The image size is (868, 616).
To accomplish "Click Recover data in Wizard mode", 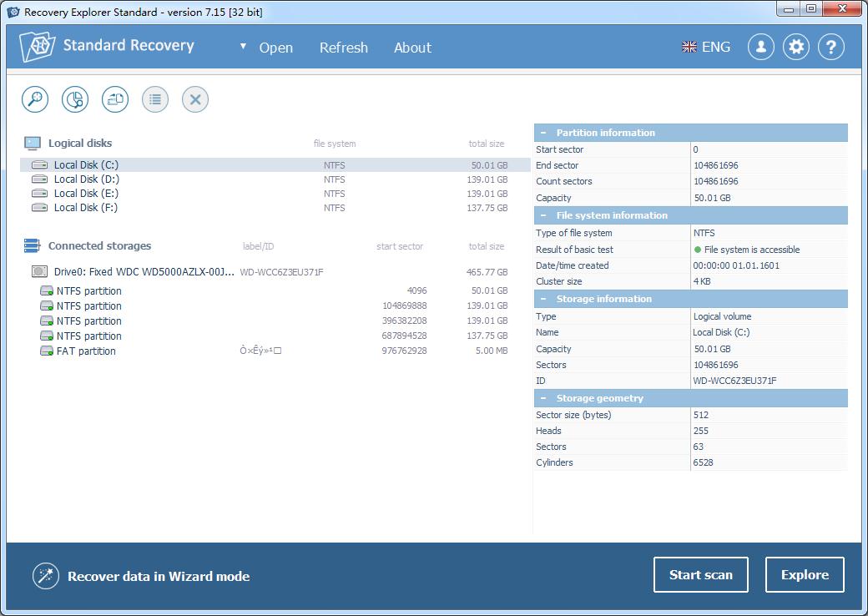I will click(159, 576).
